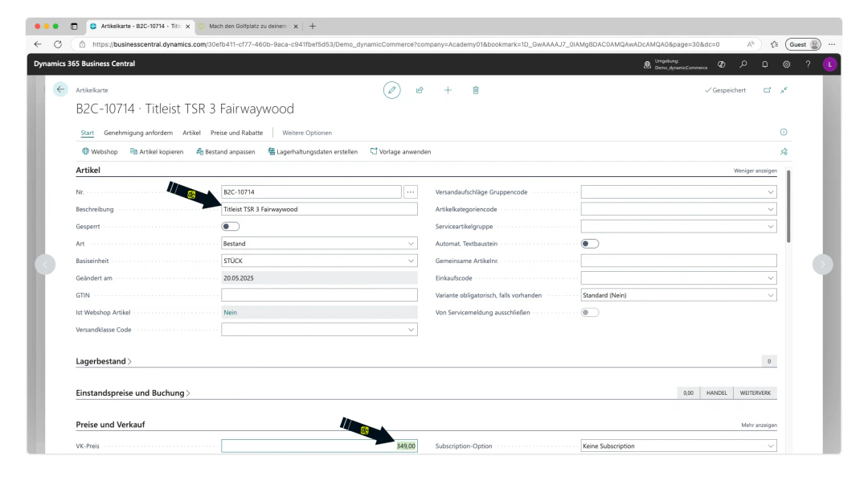Click the browser address bar
This screenshot has height=489, width=868.
pos(416,44)
